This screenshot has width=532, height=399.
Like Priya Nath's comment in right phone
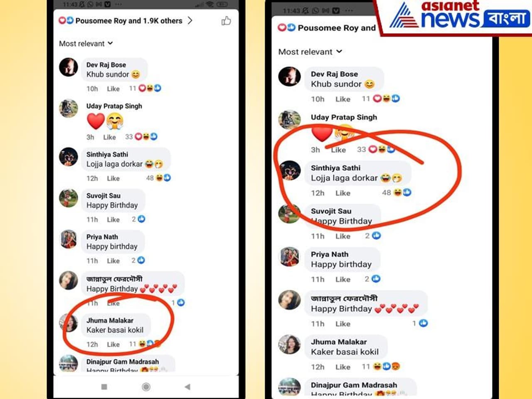(x=343, y=279)
